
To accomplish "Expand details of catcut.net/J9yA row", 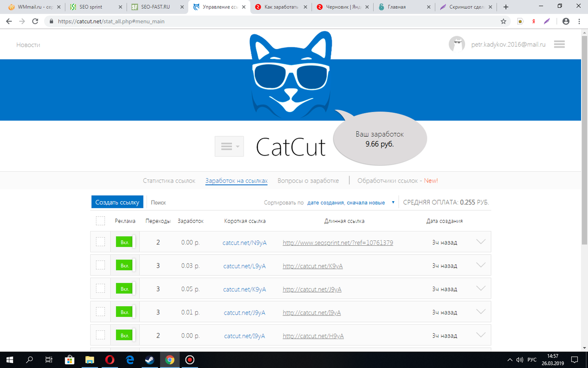I will click(481, 312).
